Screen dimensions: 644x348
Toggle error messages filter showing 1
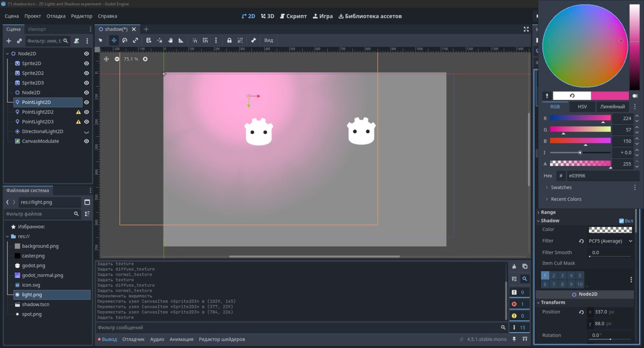pos(519,304)
